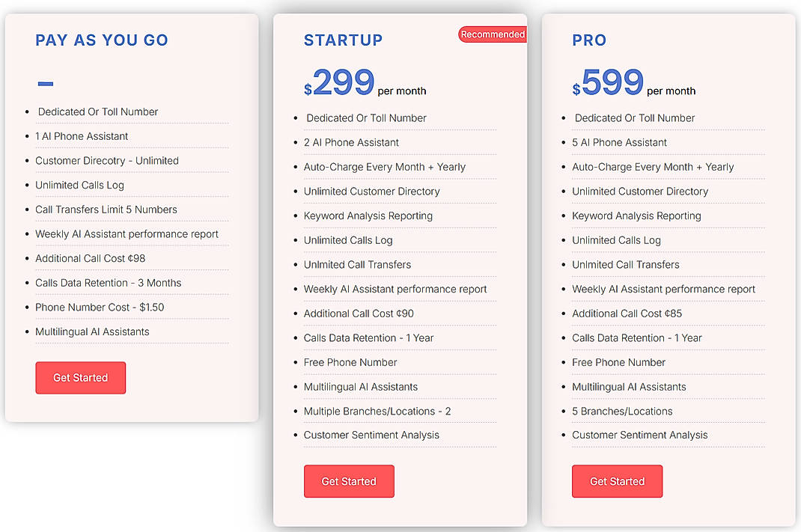The image size is (801, 532).
Task: Click 5 AI Phone Assistant under PRO
Action: (619, 142)
